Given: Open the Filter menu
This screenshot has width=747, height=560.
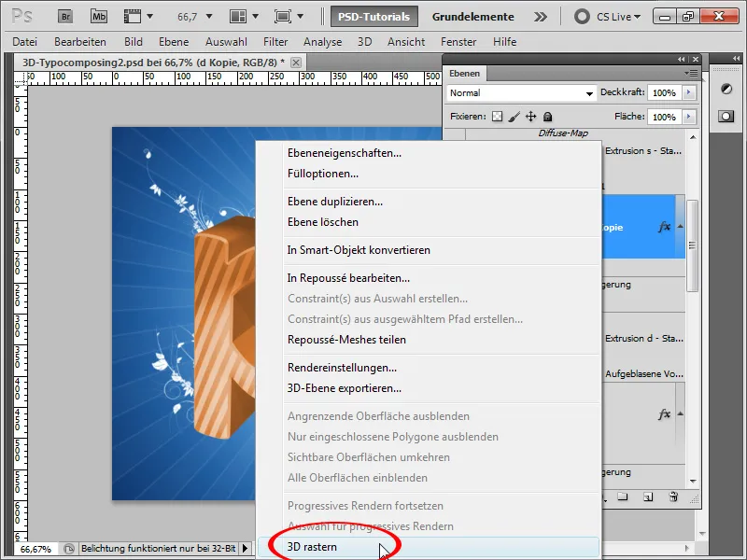Looking at the screenshot, I should 275,42.
